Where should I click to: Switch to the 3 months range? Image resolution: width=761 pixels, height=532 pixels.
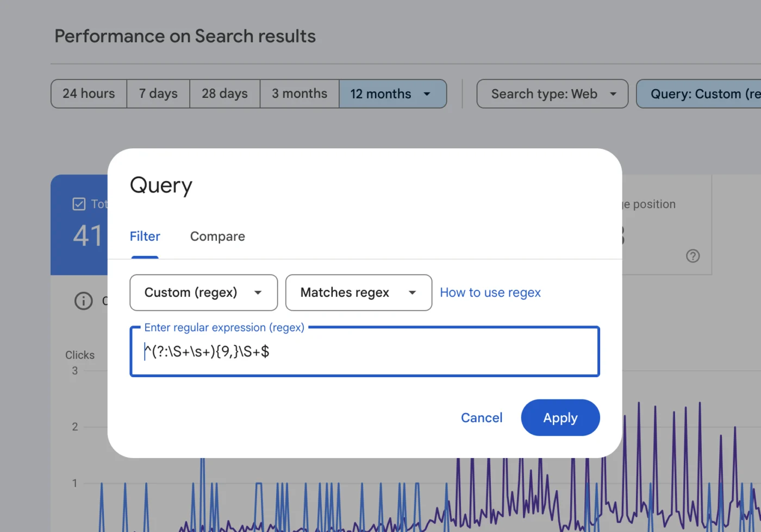[x=300, y=93]
